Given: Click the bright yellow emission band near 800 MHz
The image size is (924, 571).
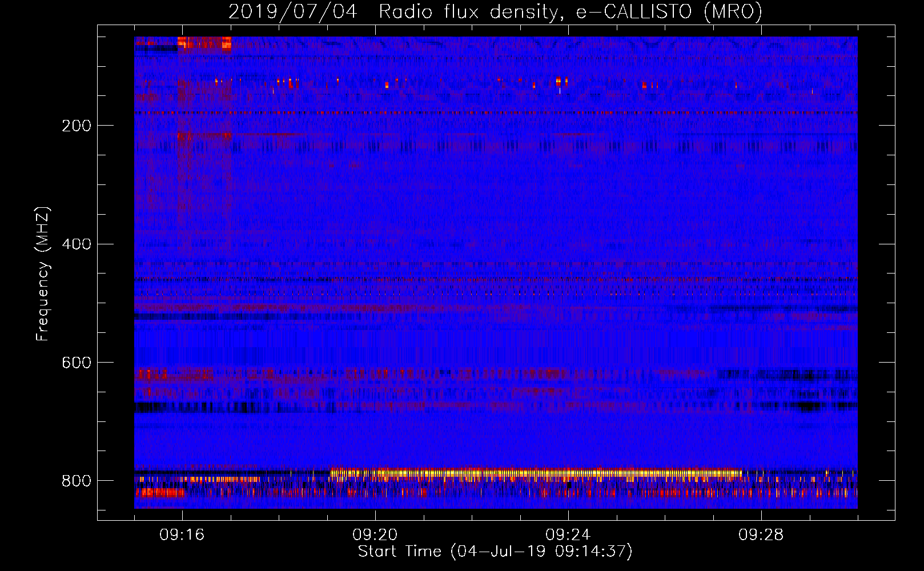Looking at the screenshot, I should click(x=536, y=473).
